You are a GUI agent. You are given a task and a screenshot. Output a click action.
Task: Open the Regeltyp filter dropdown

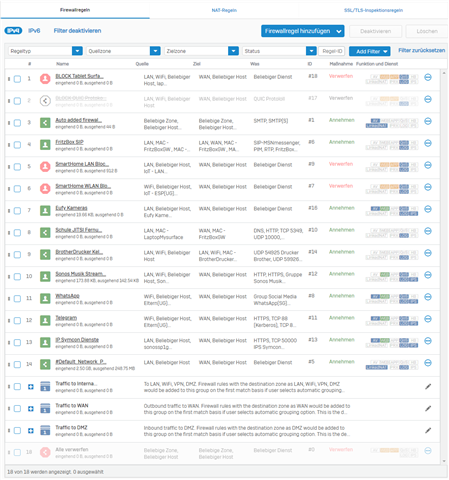click(45, 51)
